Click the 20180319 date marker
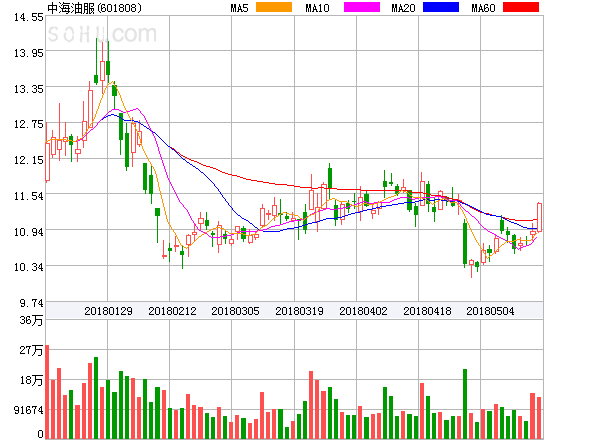The height and width of the screenshot is (440, 600). pyautogui.click(x=299, y=311)
